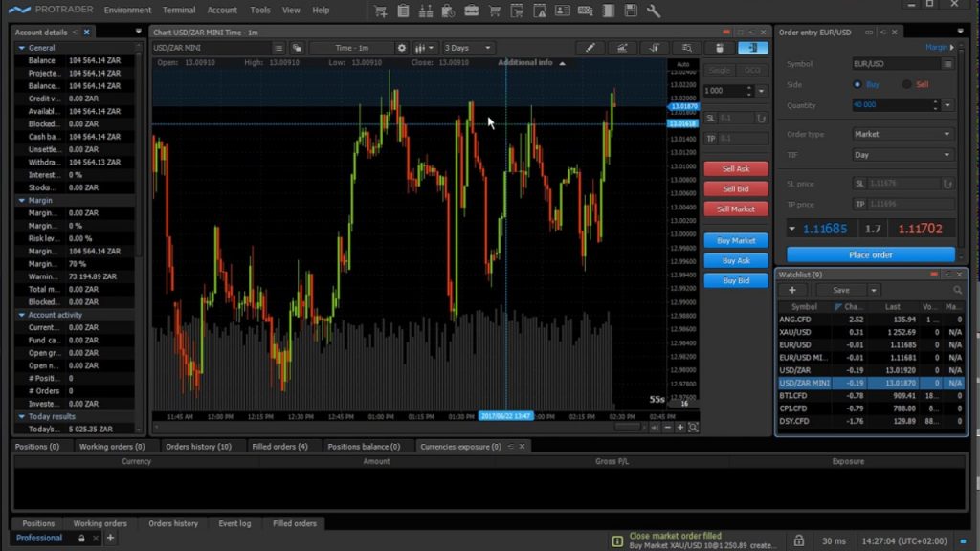980x551 pixels.
Task: Click the notification info icon in status bar
Action: [617, 541]
